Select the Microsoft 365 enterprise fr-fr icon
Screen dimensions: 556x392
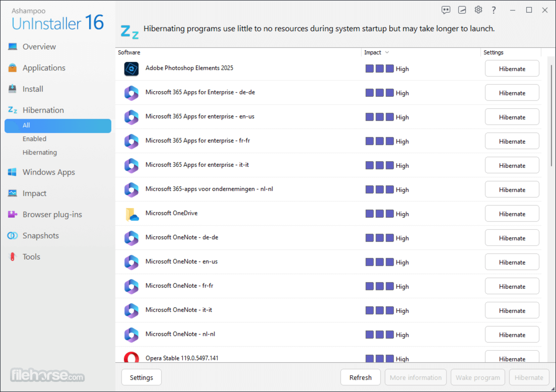coord(131,141)
